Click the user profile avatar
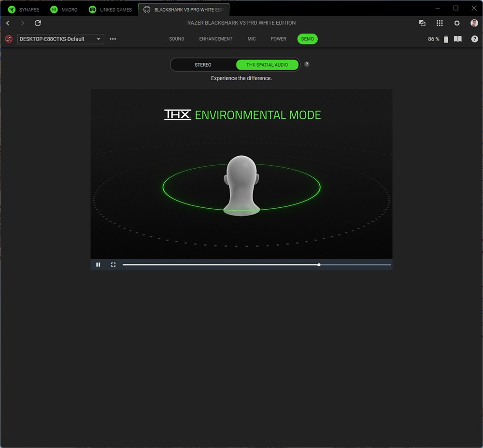This screenshot has height=448, width=483. tap(474, 23)
